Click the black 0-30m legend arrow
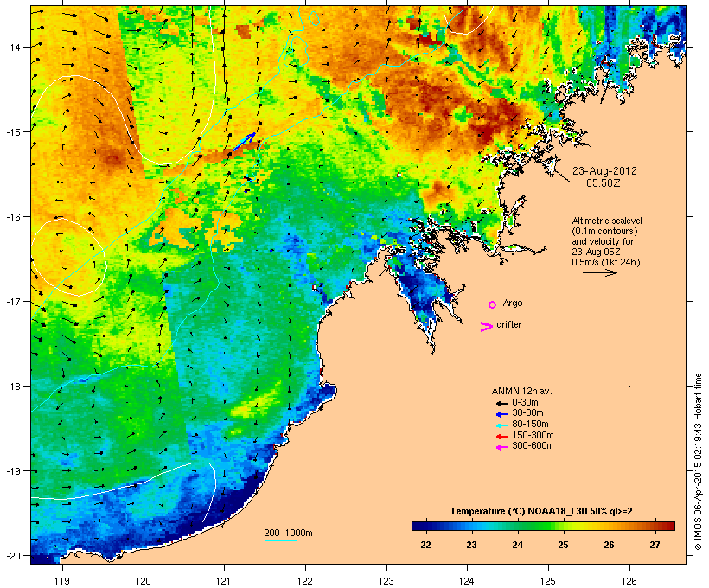The height and width of the screenshot is (588, 709). click(x=501, y=404)
